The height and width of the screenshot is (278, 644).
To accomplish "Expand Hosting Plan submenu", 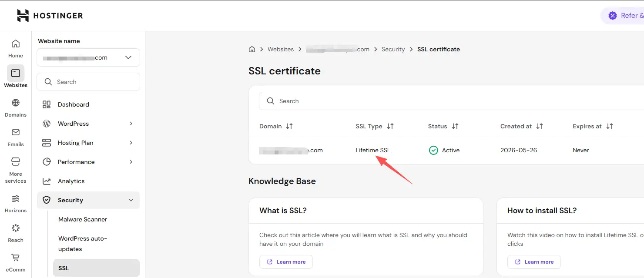I will [x=88, y=143].
